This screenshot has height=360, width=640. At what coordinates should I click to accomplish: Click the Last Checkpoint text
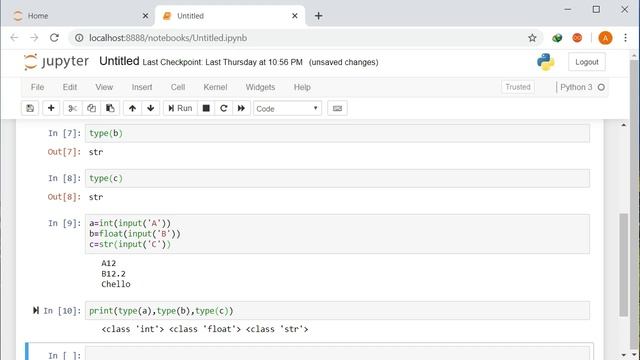click(x=222, y=62)
